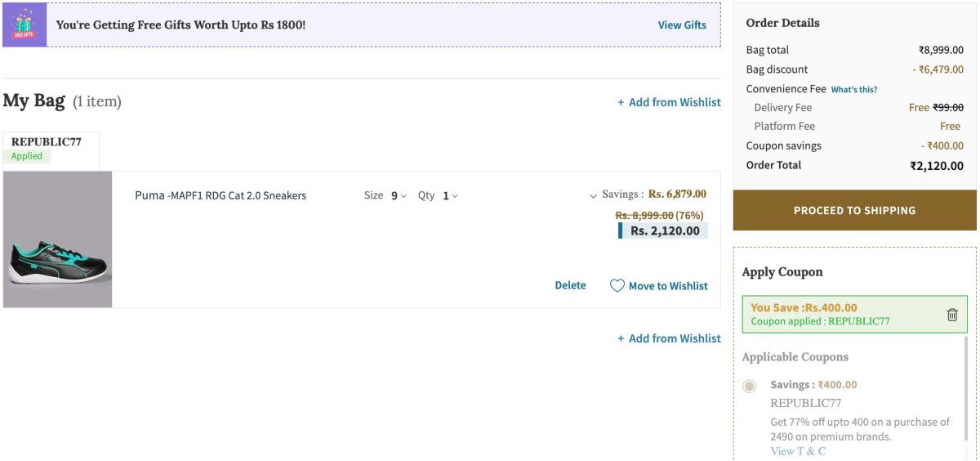This screenshot has height=461, width=980.
Task: Click the REPUBLIC77 Applied tag above the item
Action: click(x=47, y=149)
